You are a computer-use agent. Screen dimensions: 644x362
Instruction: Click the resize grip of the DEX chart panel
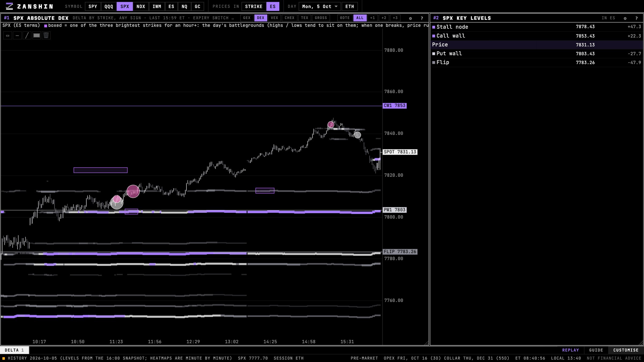426,343
